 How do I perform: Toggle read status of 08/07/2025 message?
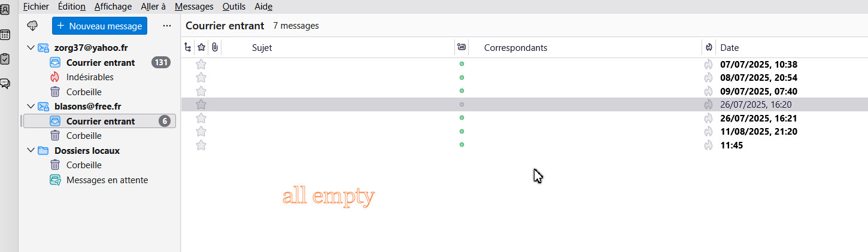click(x=462, y=78)
